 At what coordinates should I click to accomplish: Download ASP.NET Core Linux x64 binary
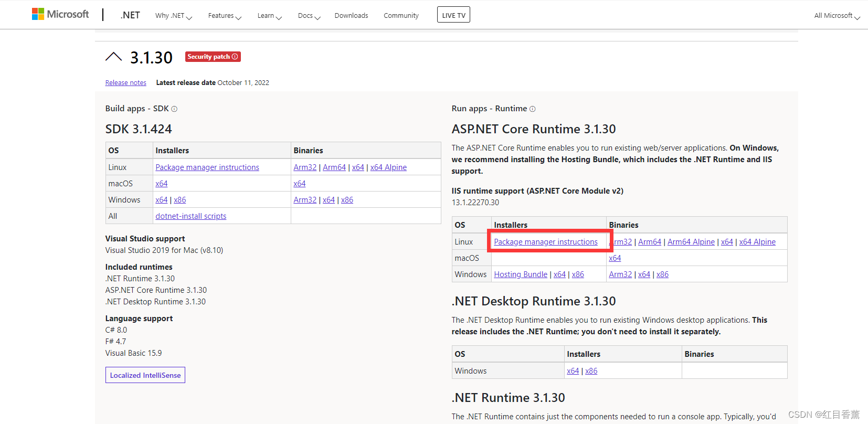pyautogui.click(x=727, y=242)
